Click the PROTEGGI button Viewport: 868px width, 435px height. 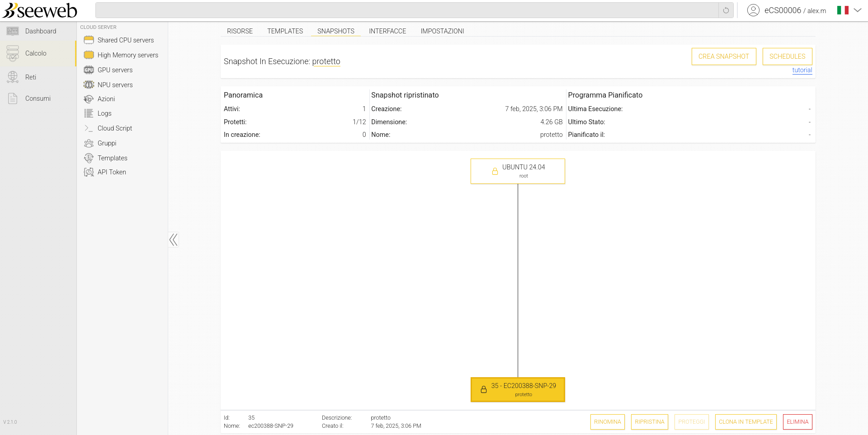tap(691, 422)
